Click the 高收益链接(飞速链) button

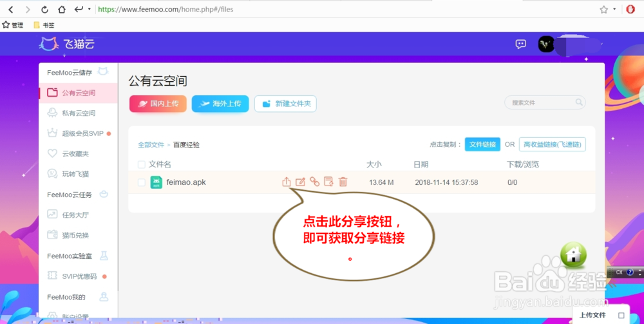coord(553,144)
